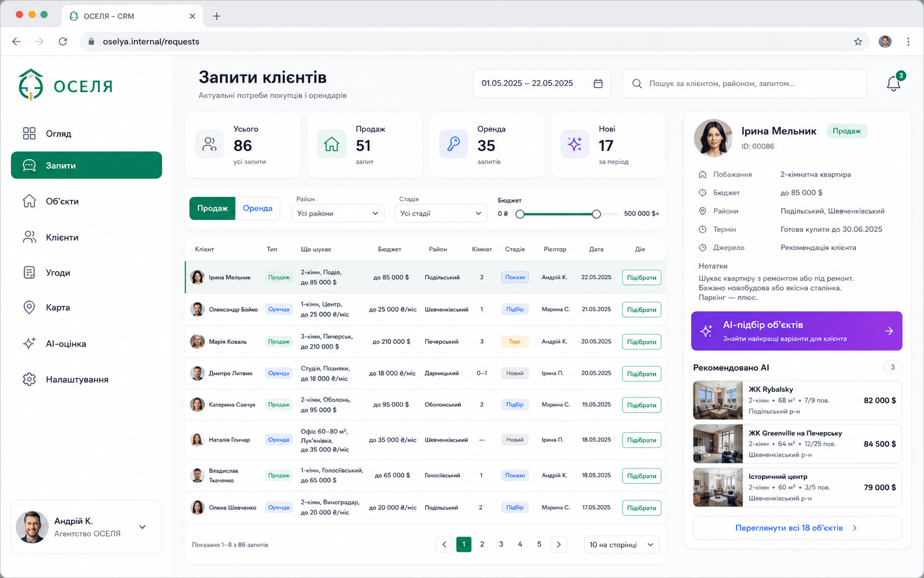Open Переглянути всі 18 об'єктів link
Screen dimensions: 924x578
pyautogui.click(x=796, y=528)
